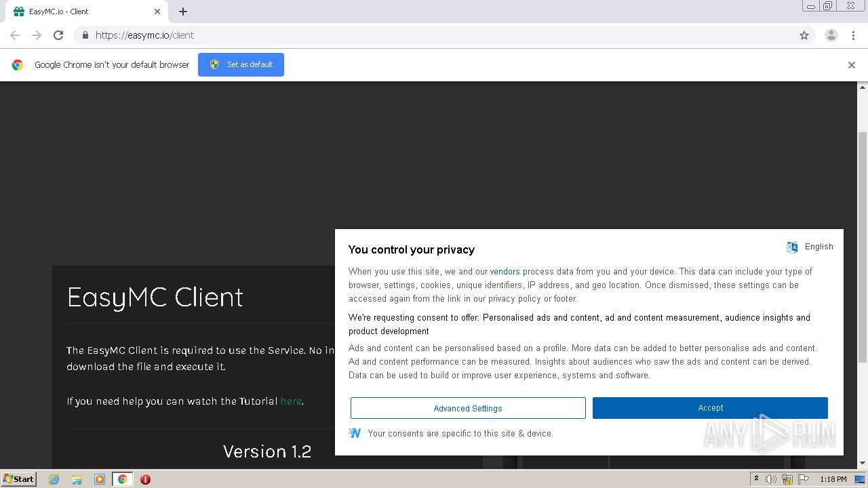Click scrollbar up arrow
This screenshot has width=868, height=488.
coord(863,87)
